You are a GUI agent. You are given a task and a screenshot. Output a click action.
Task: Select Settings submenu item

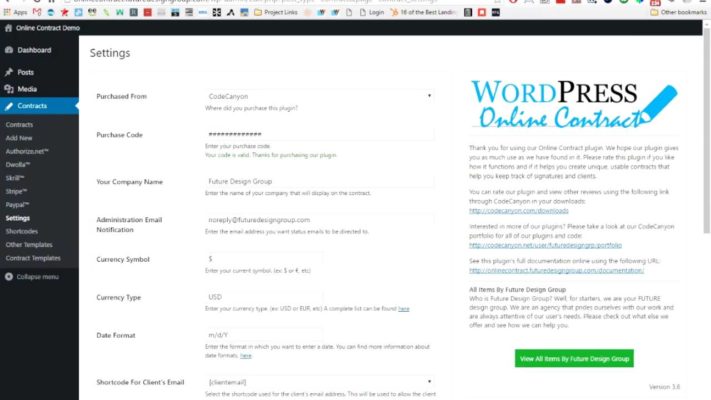tap(18, 218)
